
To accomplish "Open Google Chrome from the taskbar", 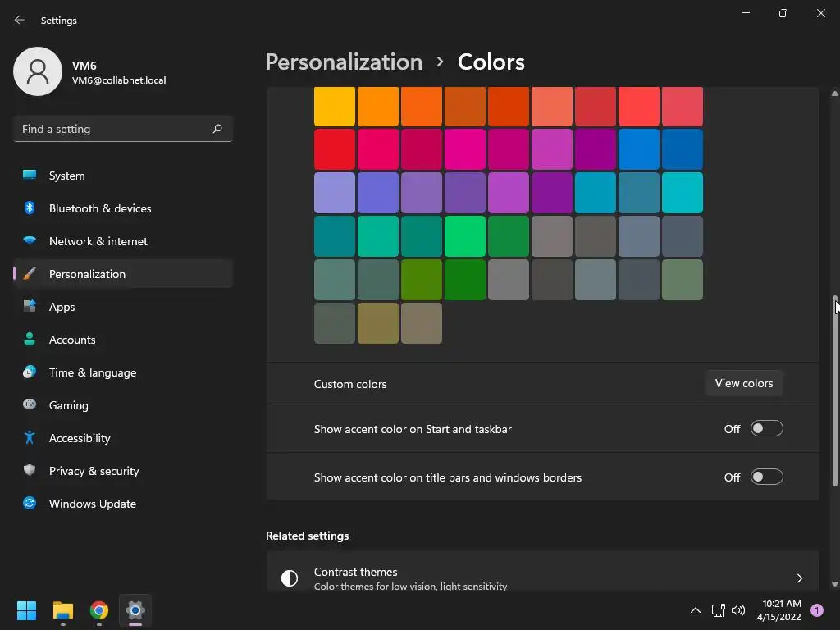I will 99,609.
